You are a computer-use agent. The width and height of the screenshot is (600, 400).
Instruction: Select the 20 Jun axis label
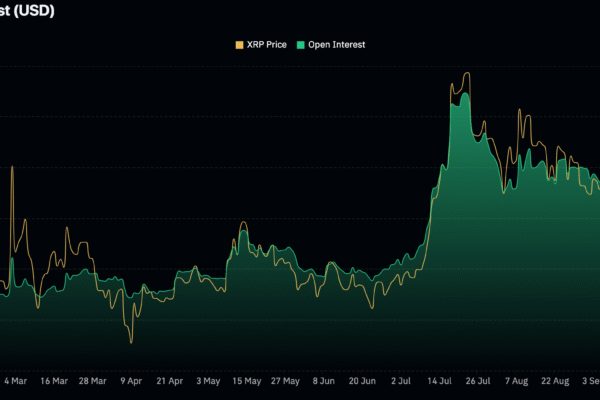pos(362,381)
